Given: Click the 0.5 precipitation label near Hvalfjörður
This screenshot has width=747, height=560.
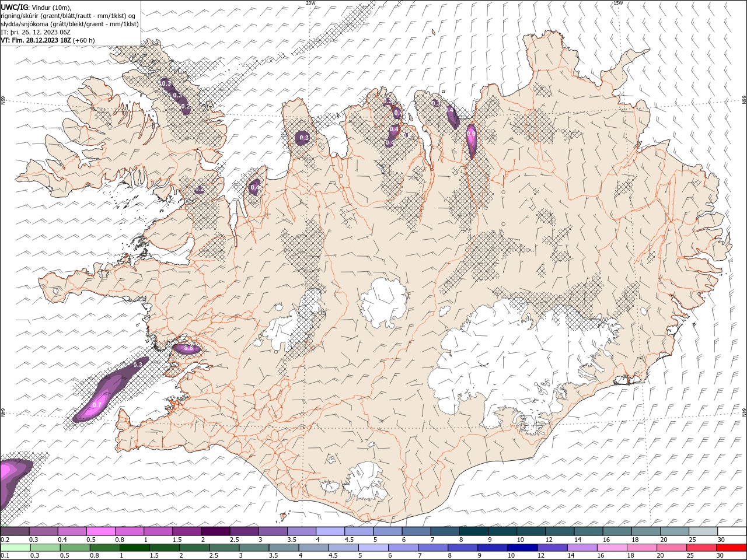Looking at the screenshot, I should pos(188,348).
